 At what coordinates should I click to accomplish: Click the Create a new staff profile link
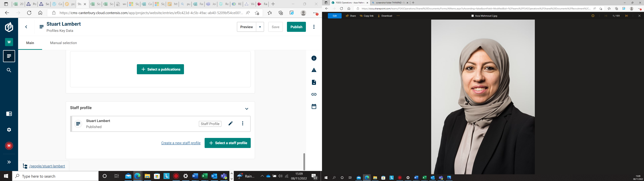point(181,143)
